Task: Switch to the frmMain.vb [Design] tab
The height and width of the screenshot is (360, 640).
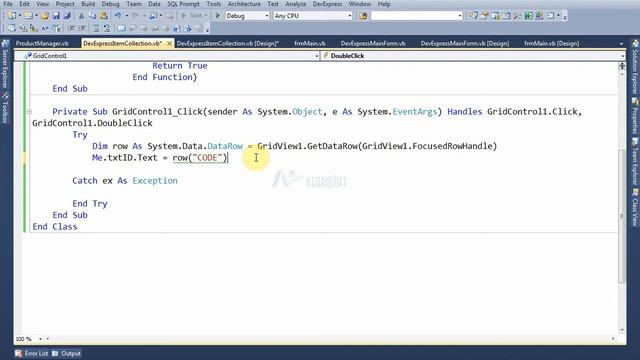Action: tap(551, 43)
